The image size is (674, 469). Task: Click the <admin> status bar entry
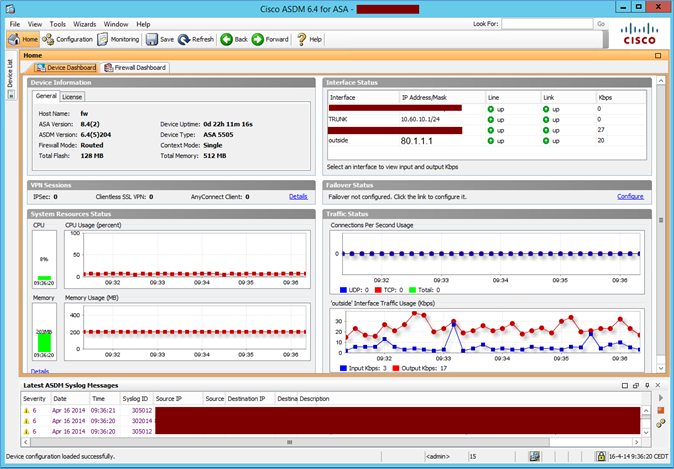click(x=438, y=457)
